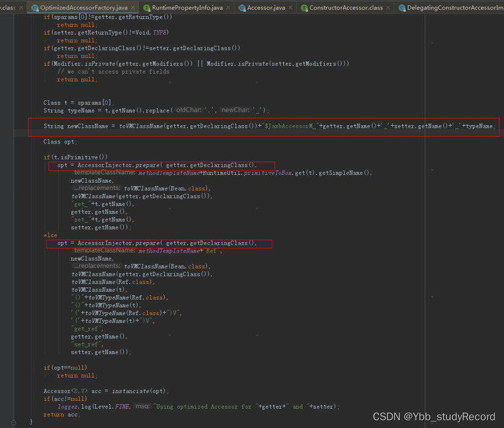The image size is (504, 428).
Task: Click the '('+toVMTypeName(t)+")V" argument
Action: tap(113, 321)
